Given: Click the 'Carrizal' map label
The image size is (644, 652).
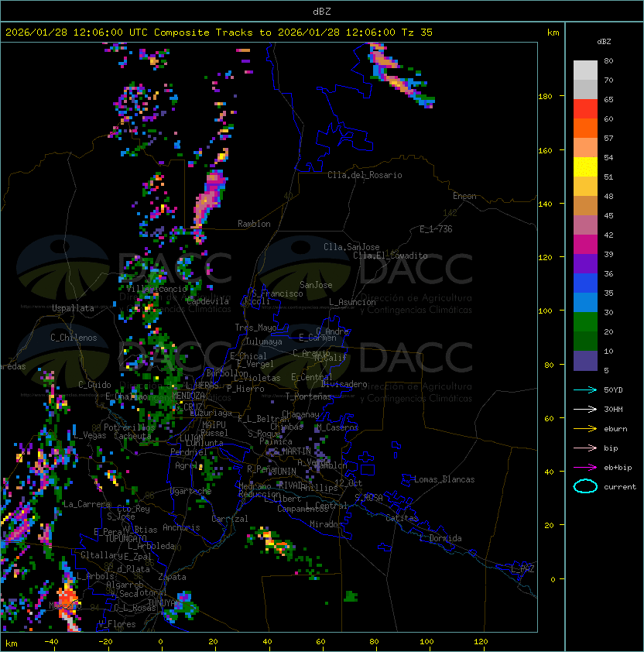Looking at the screenshot, I should tap(229, 519).
